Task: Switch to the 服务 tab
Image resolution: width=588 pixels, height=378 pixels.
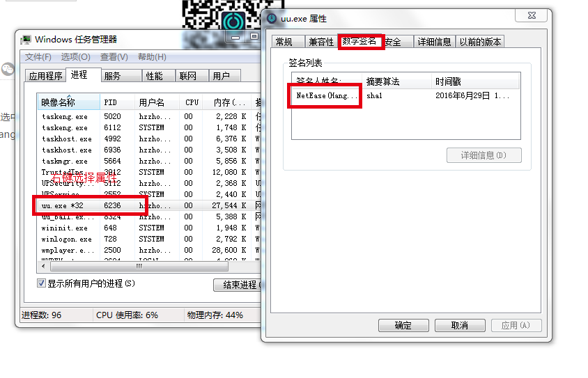Action: (121, 76)
